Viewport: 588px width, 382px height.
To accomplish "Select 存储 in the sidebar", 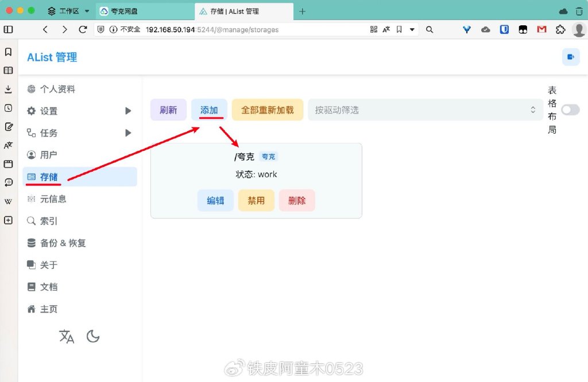I will click(x=79, y=177).
